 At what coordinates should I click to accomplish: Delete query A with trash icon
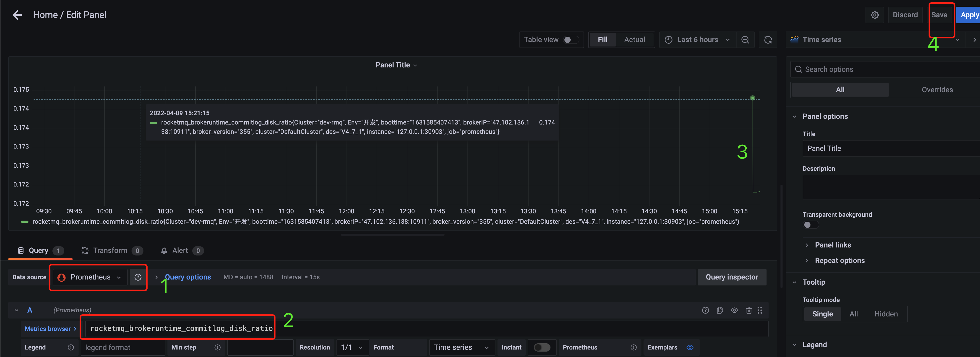tap(748, 310)
